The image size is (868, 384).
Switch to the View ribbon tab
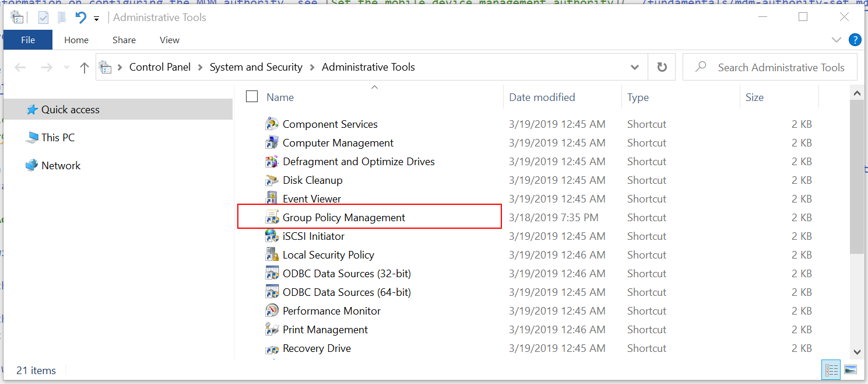[x=170, y=40]
